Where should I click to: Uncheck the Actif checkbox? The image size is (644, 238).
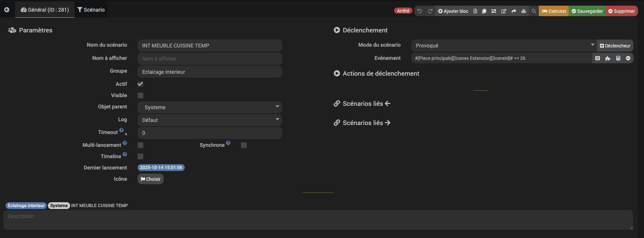click(140, 84)
